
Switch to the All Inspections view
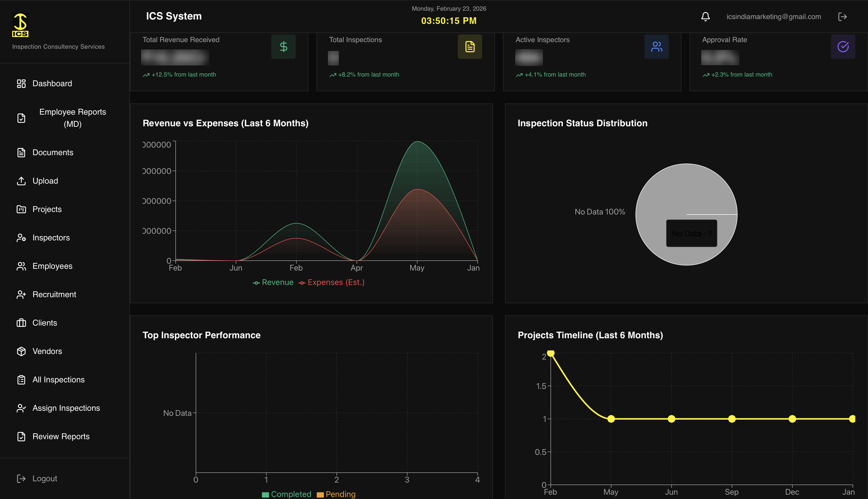(58, 379)
